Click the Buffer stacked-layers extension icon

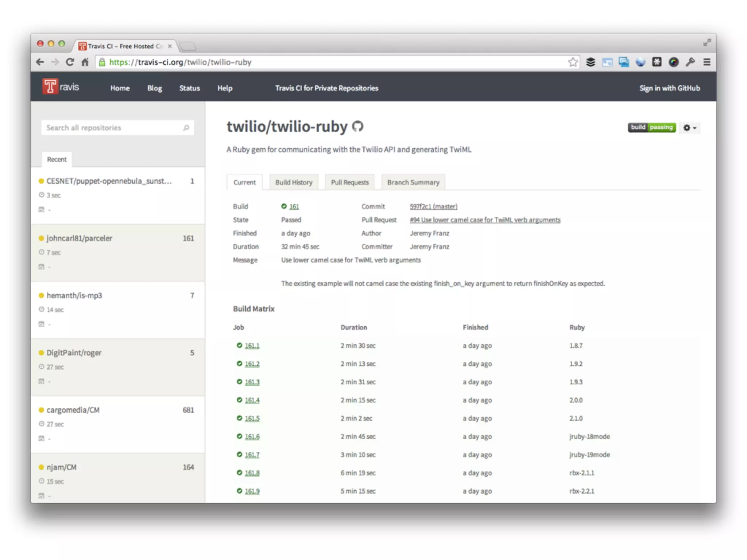pos(591,62)
